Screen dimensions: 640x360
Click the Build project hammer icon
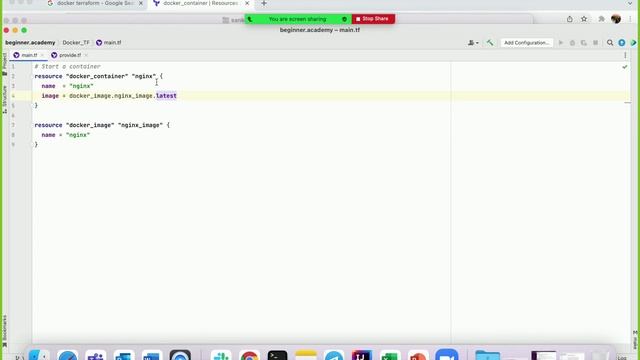click(x=490, y=42)
